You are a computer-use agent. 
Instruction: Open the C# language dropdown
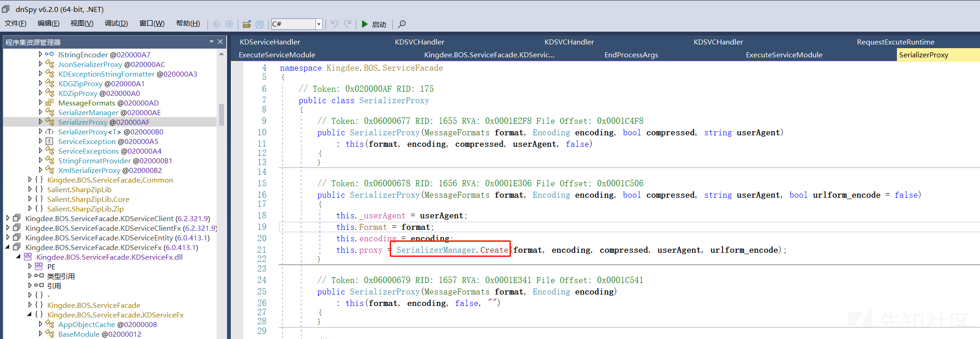tap(319, 24)
